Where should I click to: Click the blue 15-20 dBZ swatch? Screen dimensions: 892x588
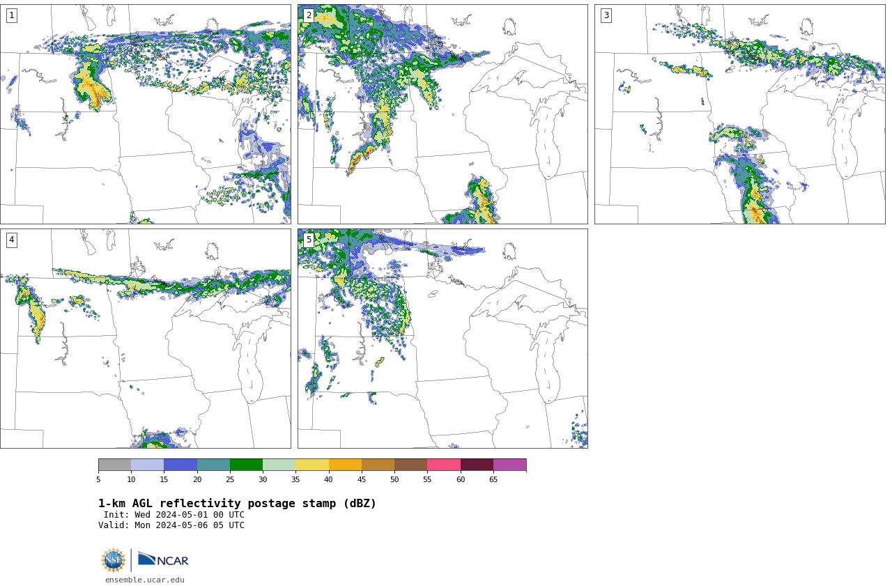(x=180, y=465)
